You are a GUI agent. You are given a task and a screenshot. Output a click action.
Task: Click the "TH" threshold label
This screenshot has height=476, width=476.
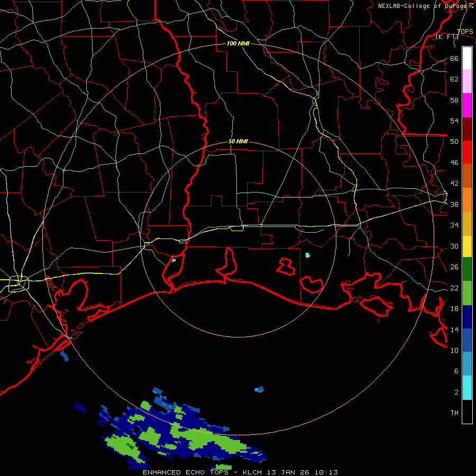click(x=454, y=413)
